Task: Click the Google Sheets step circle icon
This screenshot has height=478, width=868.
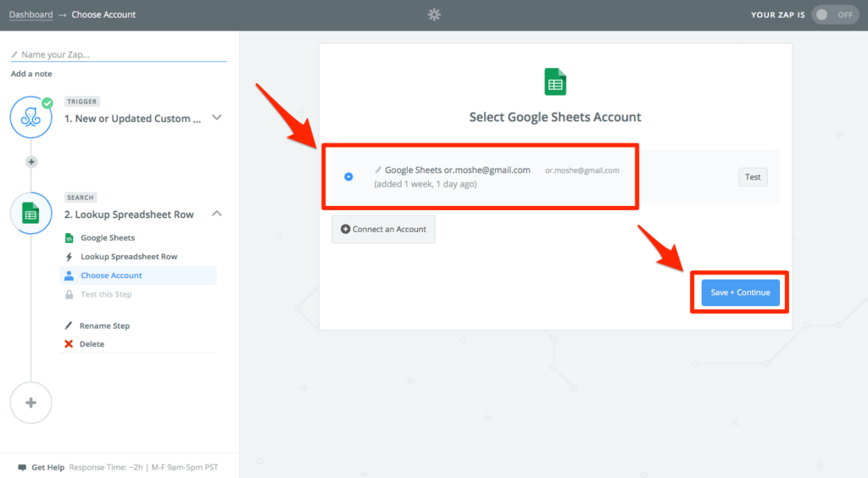Action: coord(31,213)
